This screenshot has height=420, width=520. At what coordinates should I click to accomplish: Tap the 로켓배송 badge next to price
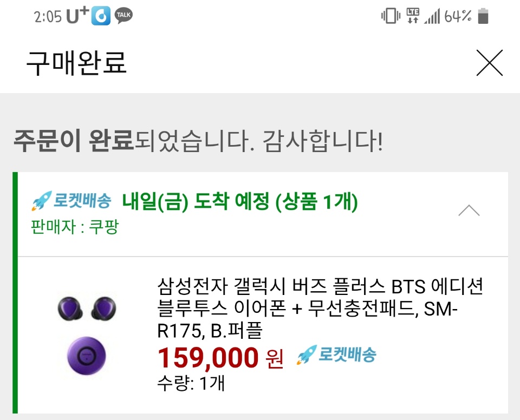336,356
